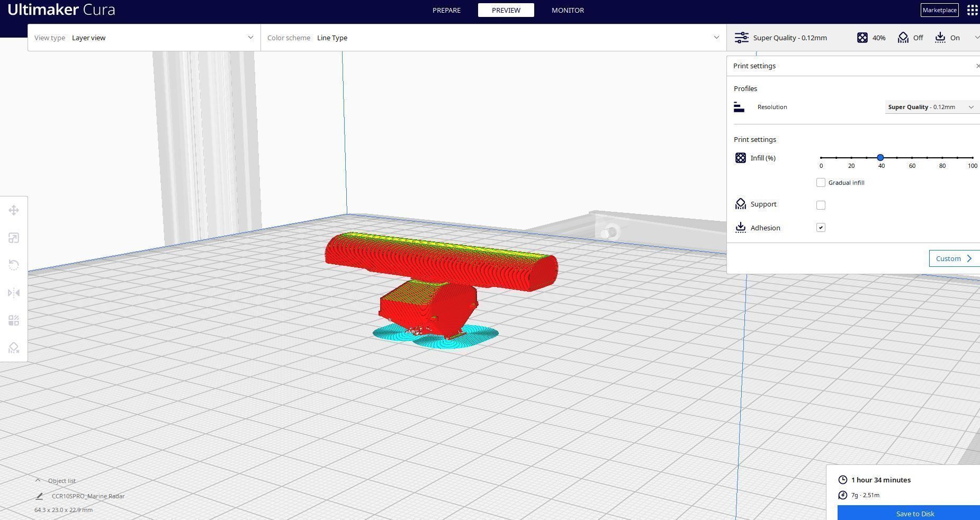Click the Super Quality - 0.12mm header label

[790, 38]
